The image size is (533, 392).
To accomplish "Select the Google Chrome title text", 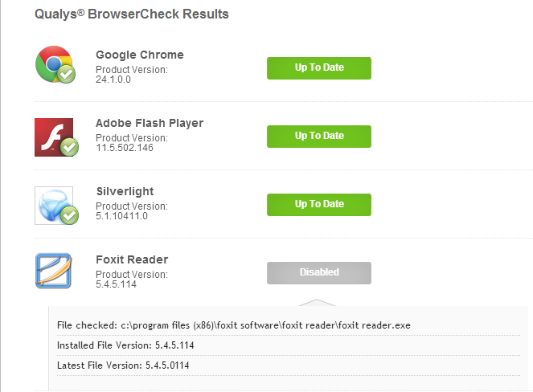I will (139, 55).
